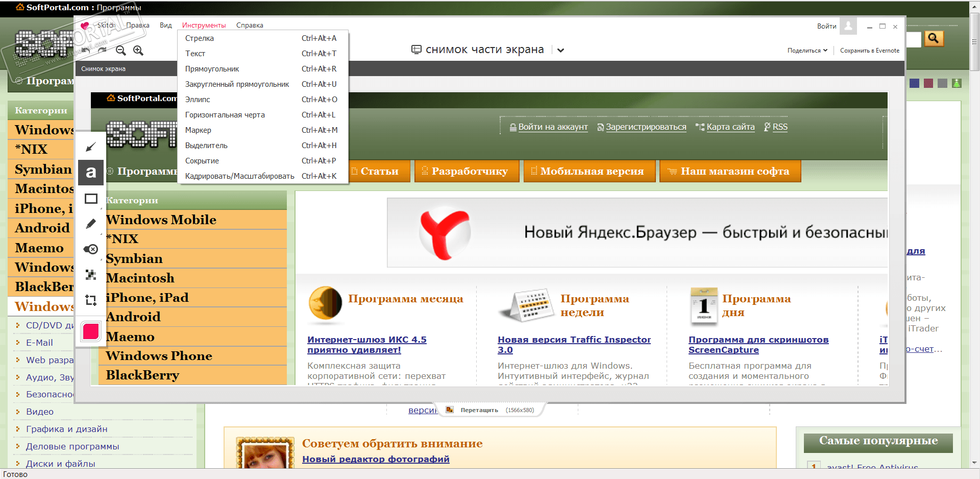The width and height of the screenshot is (980, 479).
Task: Choose the marker pen tool icon
Action: click(91, 224)
